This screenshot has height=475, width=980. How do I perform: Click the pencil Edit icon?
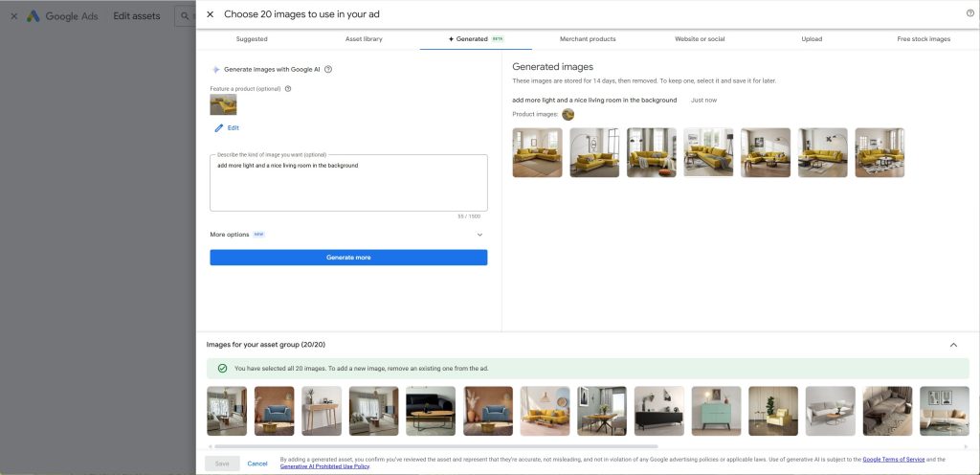219,128
